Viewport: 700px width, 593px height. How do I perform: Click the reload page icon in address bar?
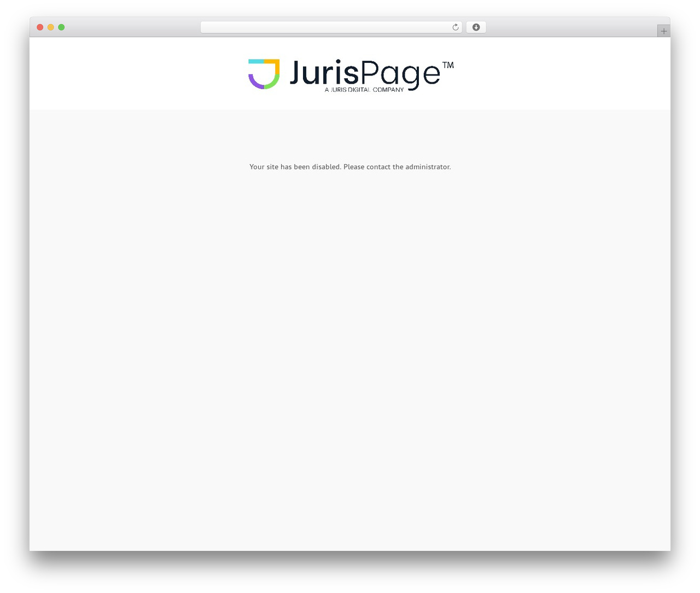point(455,27)
